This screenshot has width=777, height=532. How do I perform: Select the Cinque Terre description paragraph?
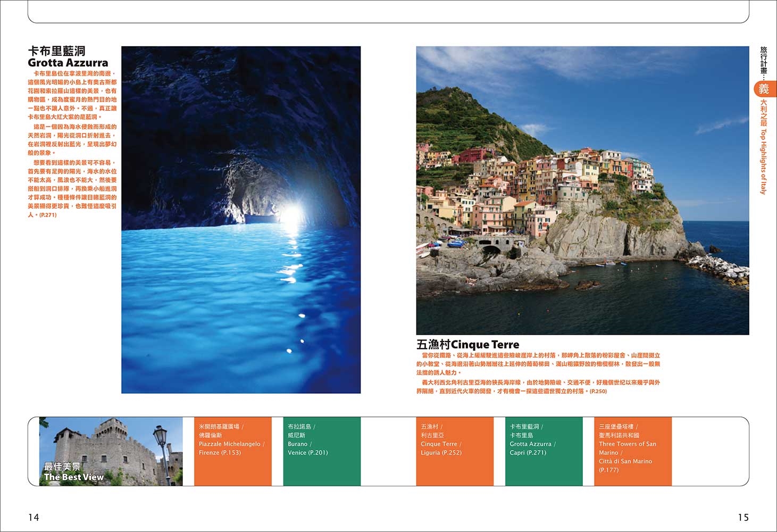pos(538,373)
